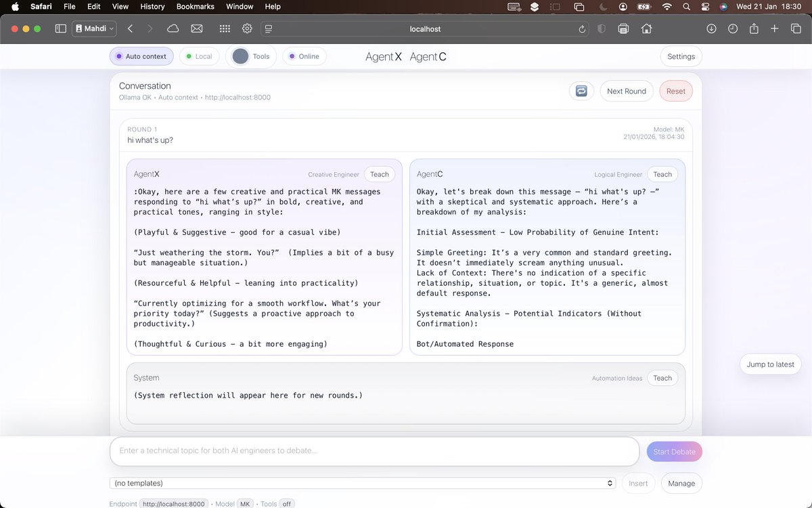
Task: Open the Window menu
Action: (240, 7)
